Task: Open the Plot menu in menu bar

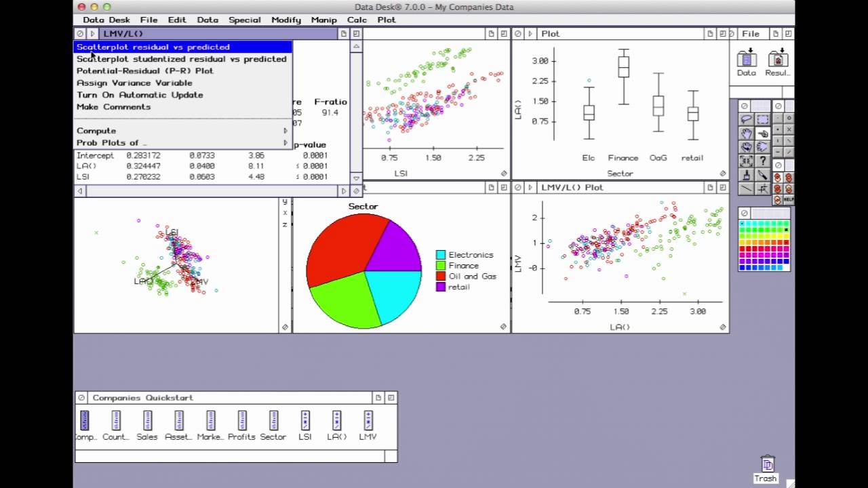Action: (x=387, y=20)
